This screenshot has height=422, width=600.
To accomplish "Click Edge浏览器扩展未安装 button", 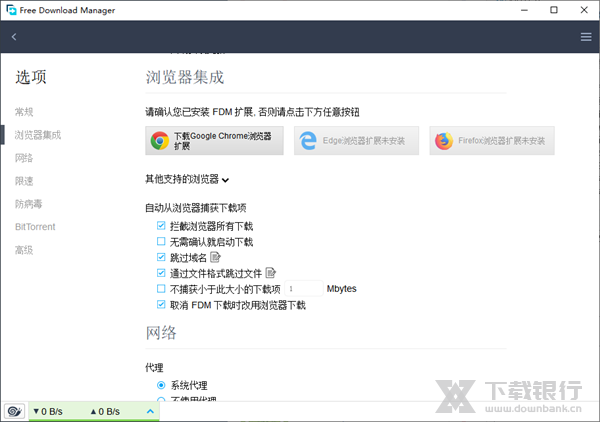I will (x=356, y=141).
